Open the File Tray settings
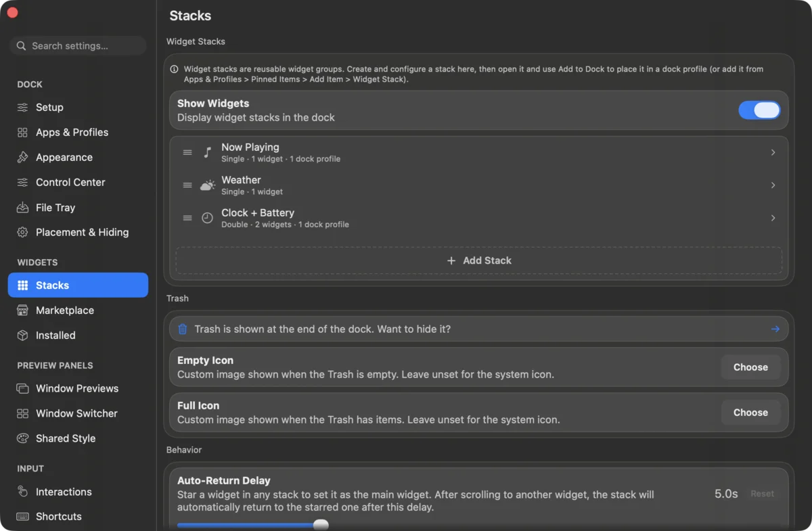Screen dimensions: 812x531 click(78, 208)
